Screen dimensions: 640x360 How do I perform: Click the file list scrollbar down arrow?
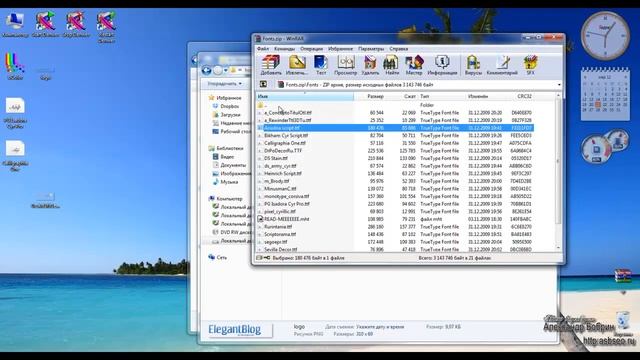558,248
